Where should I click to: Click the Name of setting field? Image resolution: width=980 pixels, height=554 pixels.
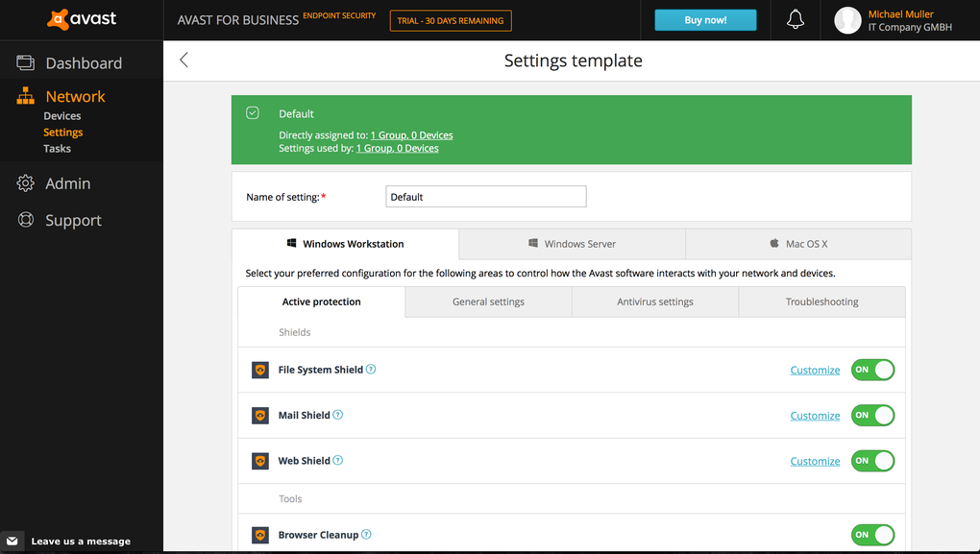click(x=485, y=197)
